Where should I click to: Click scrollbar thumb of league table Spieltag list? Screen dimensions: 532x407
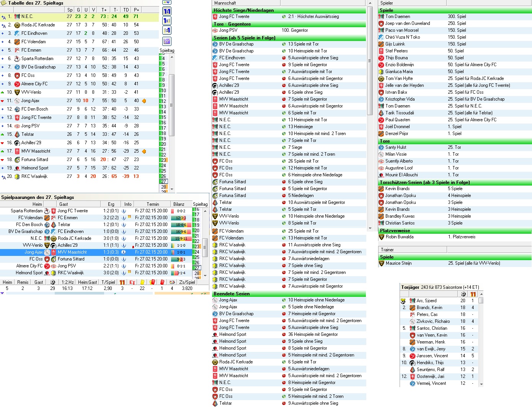(171, 105)
